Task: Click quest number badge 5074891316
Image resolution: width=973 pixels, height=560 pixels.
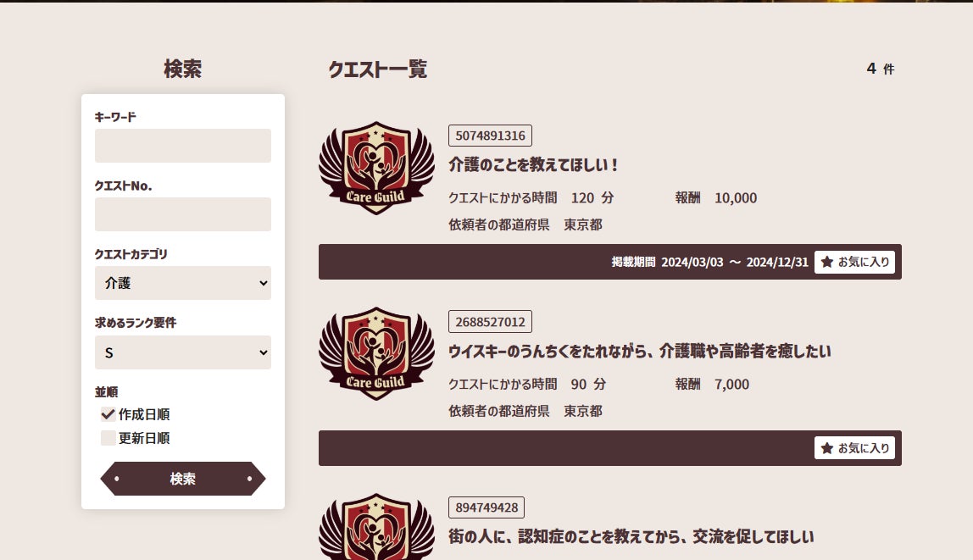Action: 490,136
